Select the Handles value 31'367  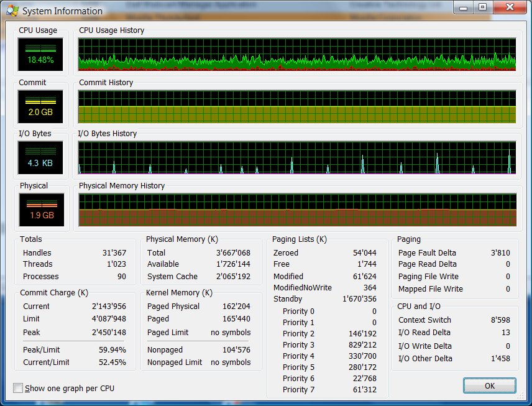(114, 253)
